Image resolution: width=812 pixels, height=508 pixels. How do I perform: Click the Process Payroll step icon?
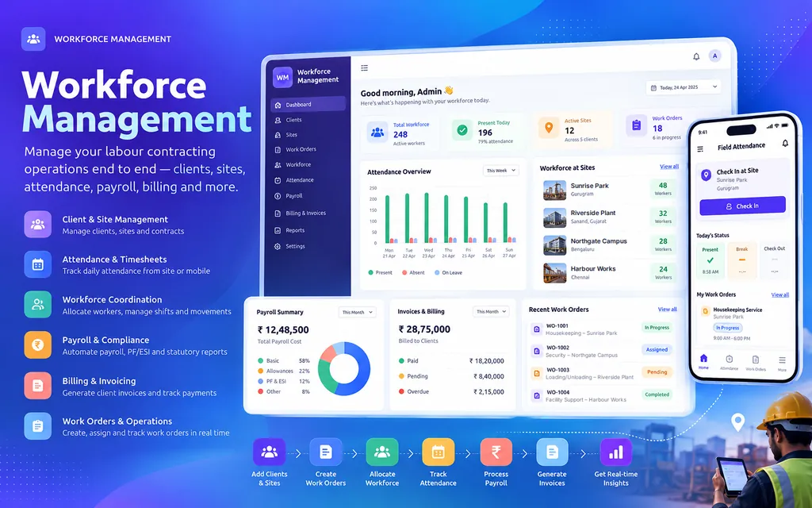(x=496, y=452)
